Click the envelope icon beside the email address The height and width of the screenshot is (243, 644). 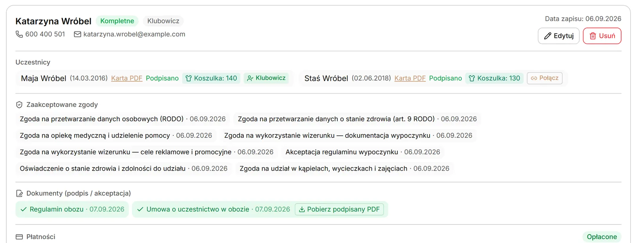tap(78, 34)
